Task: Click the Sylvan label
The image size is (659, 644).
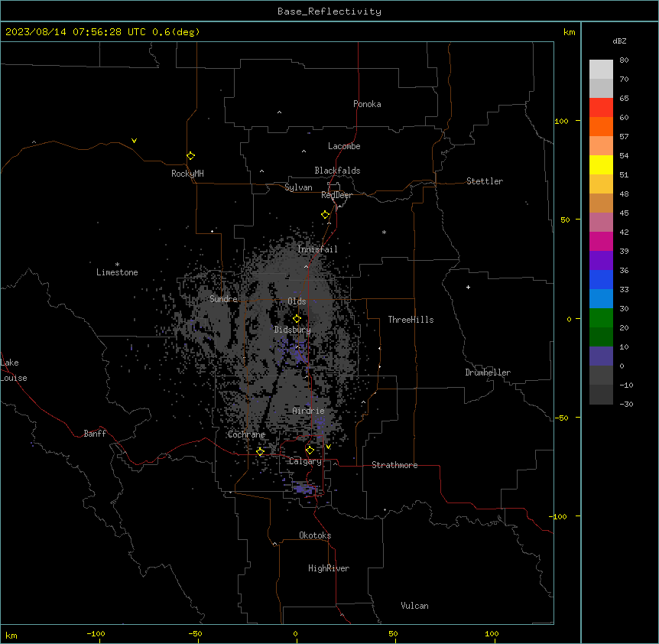Action: pyautogui.click(x=298, y=187)
